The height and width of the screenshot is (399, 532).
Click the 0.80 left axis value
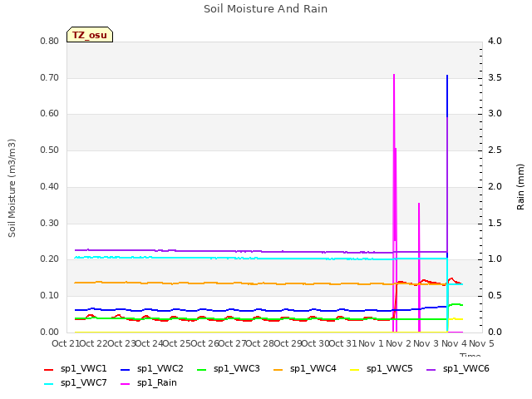tap(50, 42)
